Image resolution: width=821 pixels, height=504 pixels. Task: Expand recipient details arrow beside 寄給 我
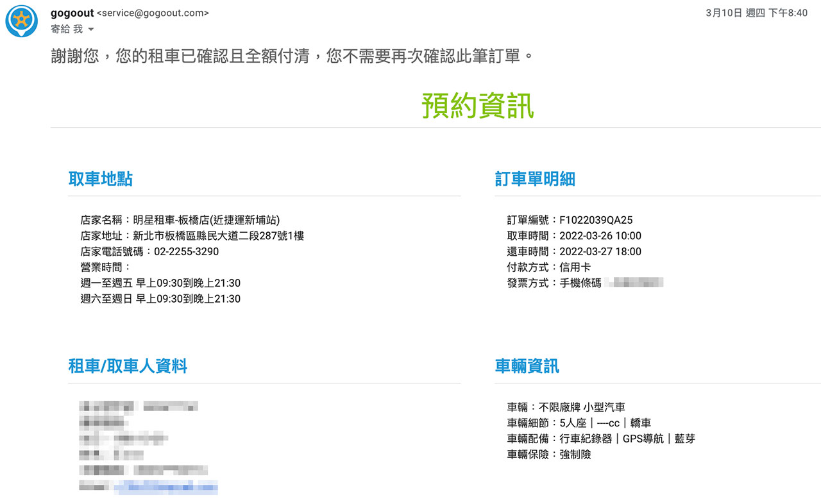click(90, 29)
